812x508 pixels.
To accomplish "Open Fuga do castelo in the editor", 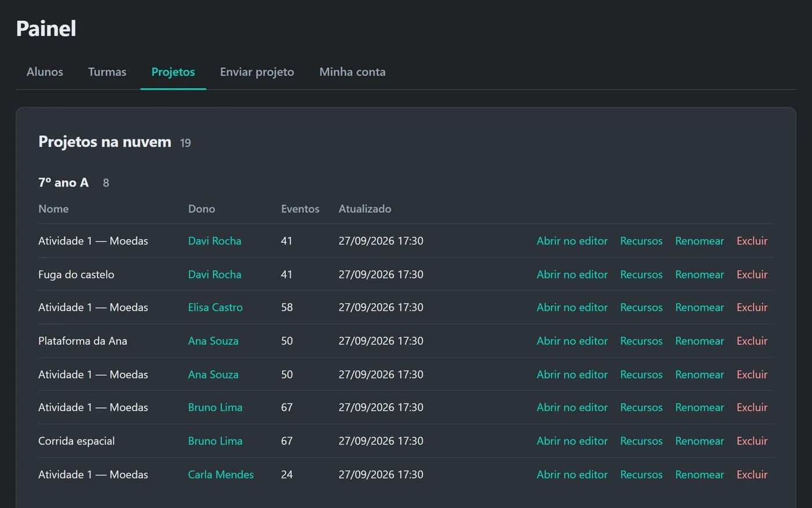I will click(572, 275).
